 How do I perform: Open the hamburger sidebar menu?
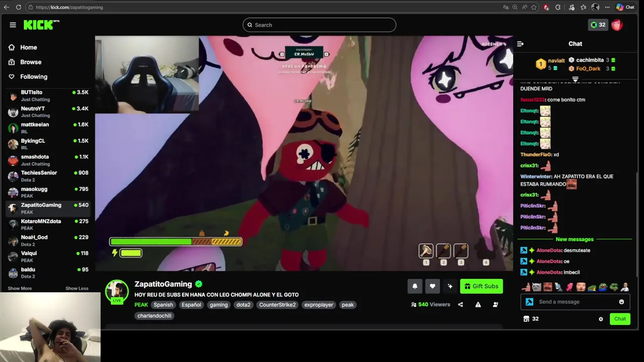pos(13,25)
